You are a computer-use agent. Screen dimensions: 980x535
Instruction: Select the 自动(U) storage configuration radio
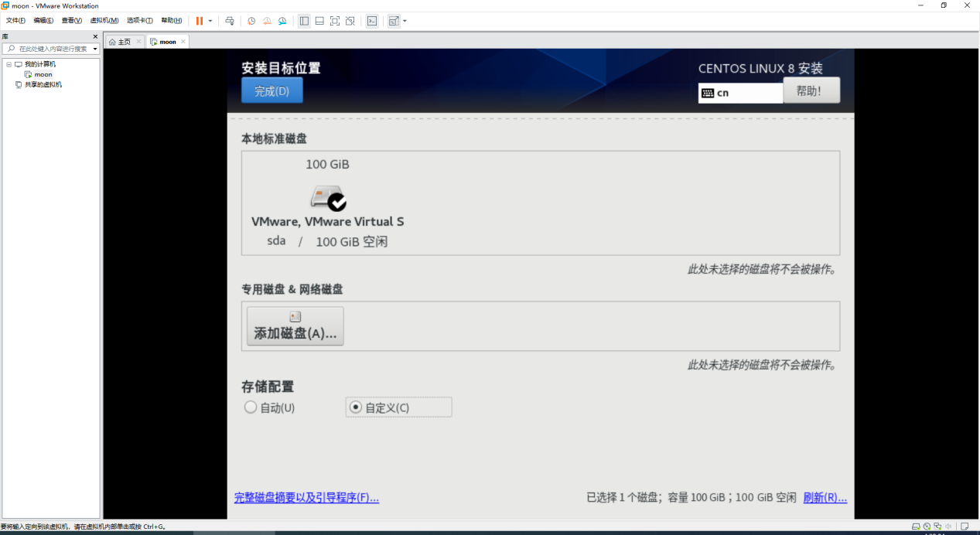(x=269, y=407)
